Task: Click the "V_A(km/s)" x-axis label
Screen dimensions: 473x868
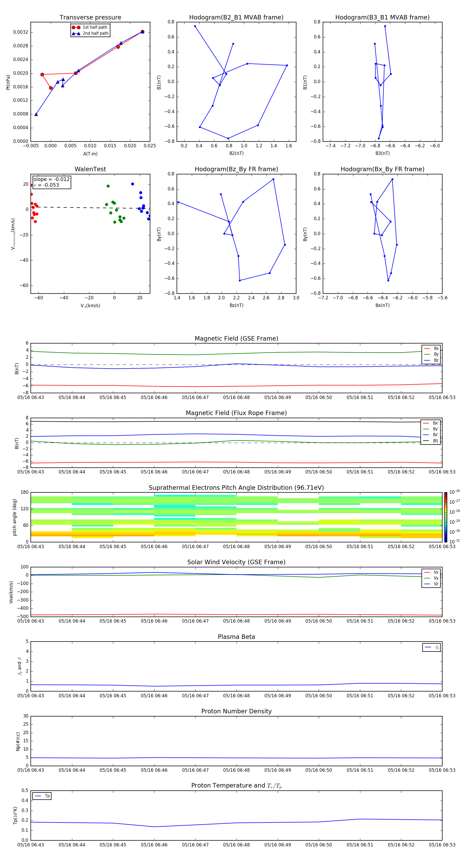Action: point(90,306)
